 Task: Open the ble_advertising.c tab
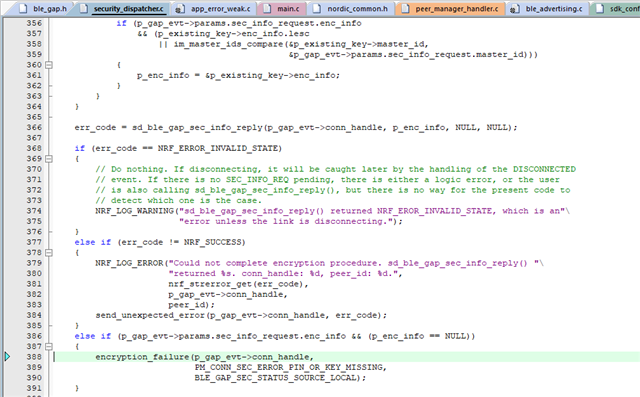point(547,8)
